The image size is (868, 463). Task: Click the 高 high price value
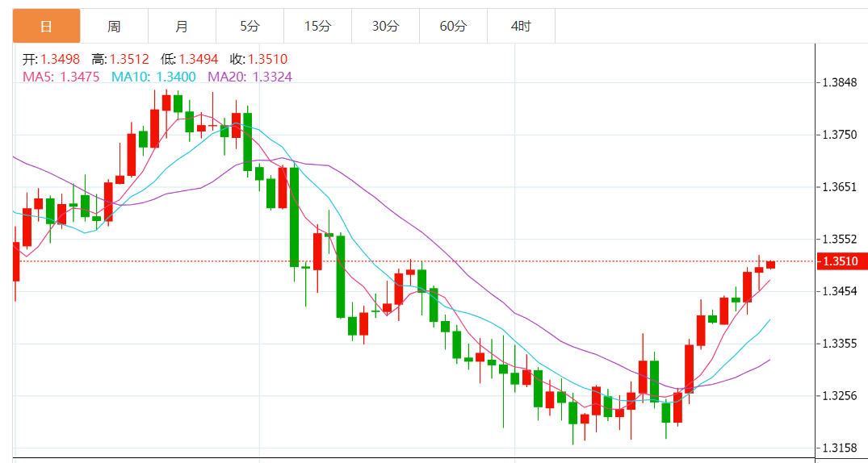[128, 60]
